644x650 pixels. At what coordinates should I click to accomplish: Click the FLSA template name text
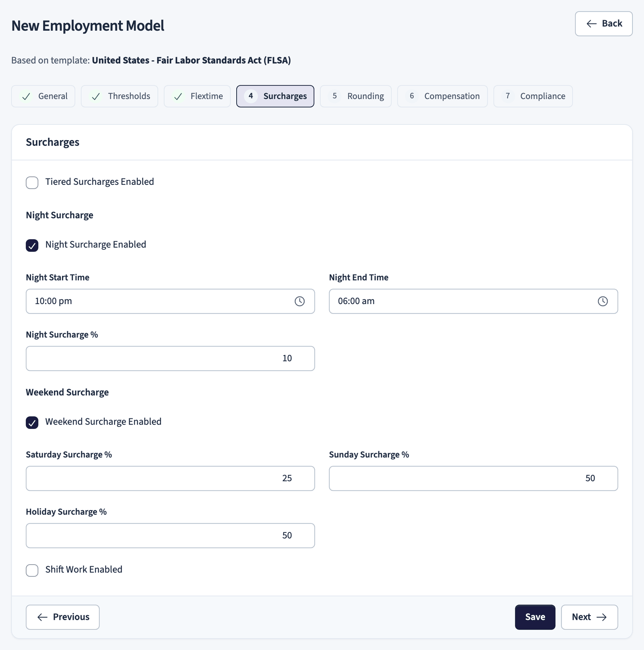(191, 60)
